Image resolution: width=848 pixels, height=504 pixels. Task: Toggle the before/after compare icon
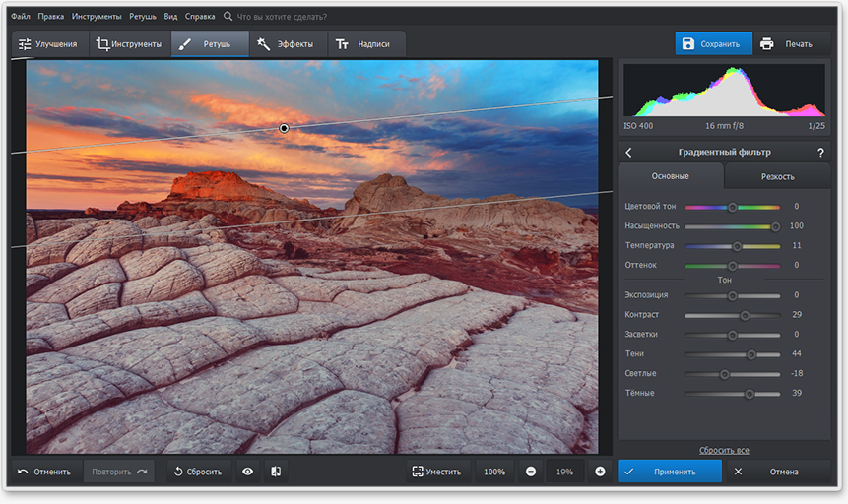(276, 472)
